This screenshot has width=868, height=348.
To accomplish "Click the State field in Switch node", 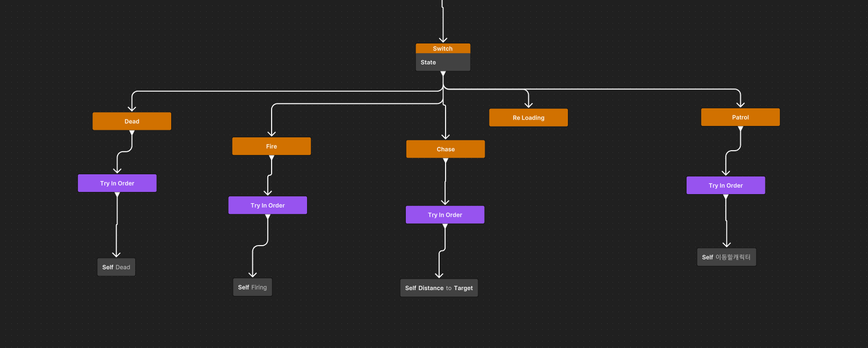I will [x=443, y=62].
